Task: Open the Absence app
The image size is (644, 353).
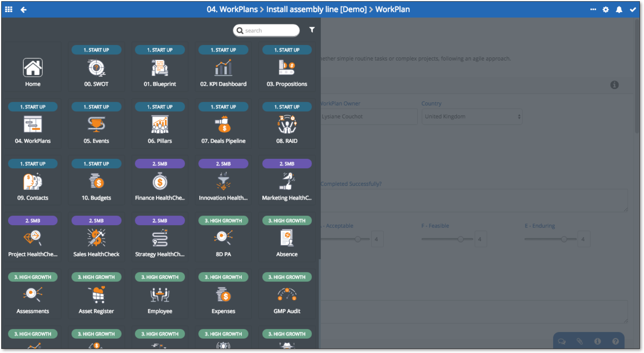Action: pyautogui.click(x=287, y=237)
